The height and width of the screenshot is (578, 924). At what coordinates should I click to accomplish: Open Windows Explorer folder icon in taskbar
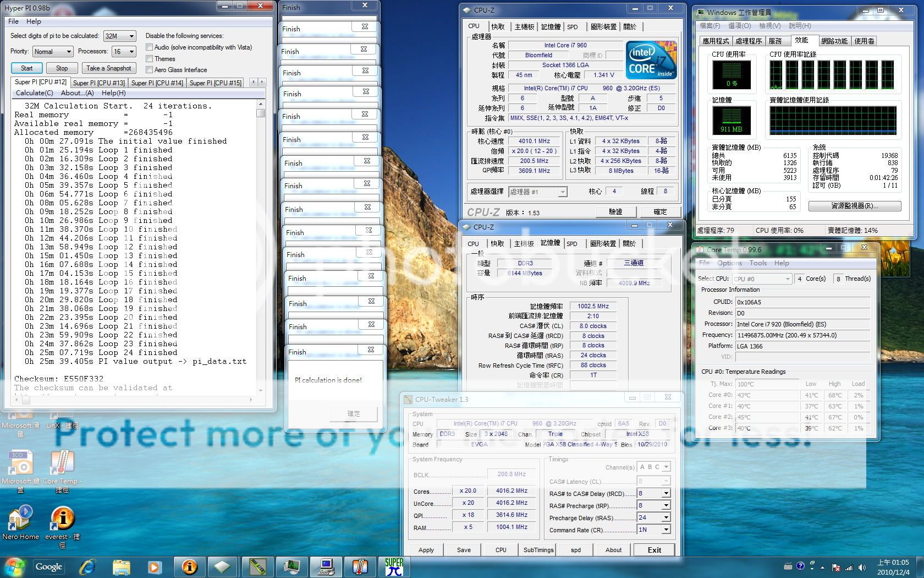point(122,566)
